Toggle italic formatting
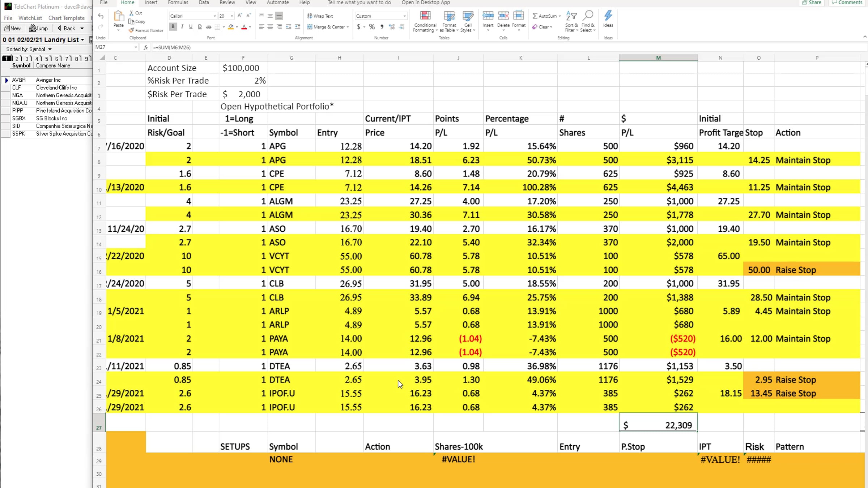Screen dimensions: 868x488 tap(182, 27)
